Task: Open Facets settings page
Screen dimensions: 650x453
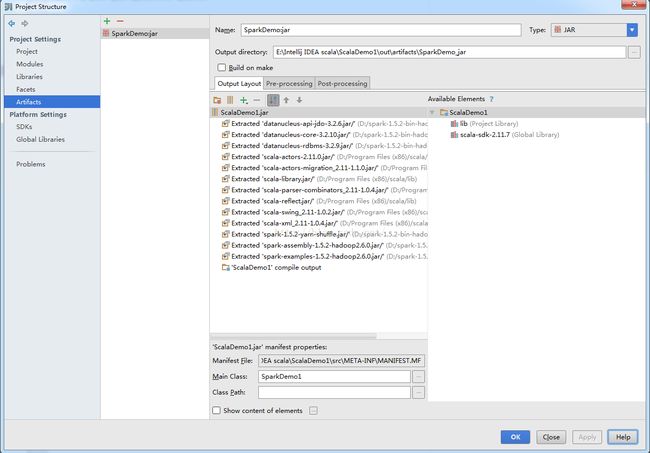Action: point(26,89)
